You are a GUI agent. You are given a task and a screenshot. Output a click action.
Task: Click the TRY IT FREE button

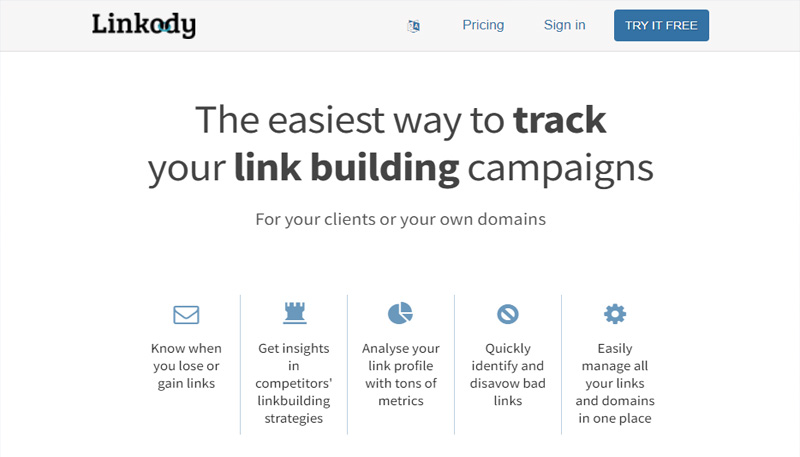pos(661,26)
